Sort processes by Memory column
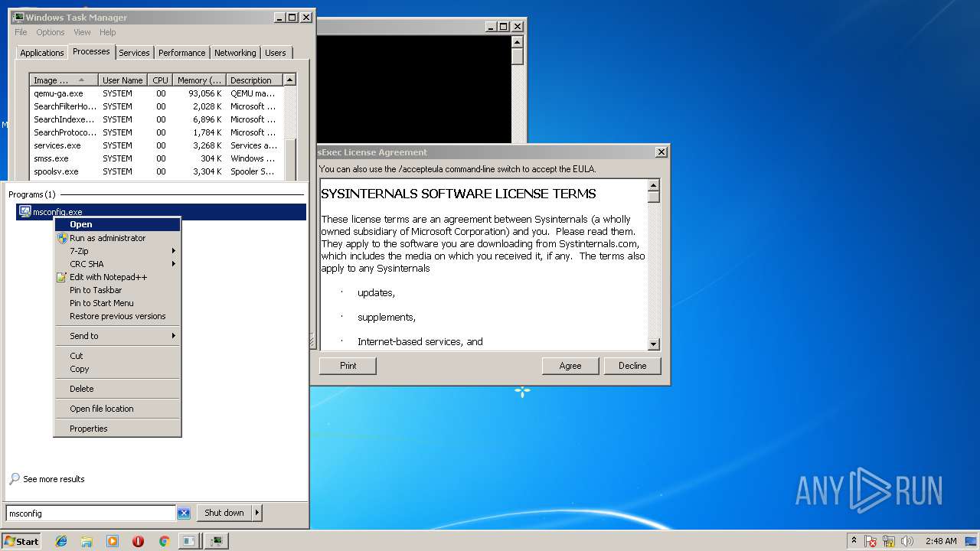This screenshot has height=551, width=980. [199, 80]
